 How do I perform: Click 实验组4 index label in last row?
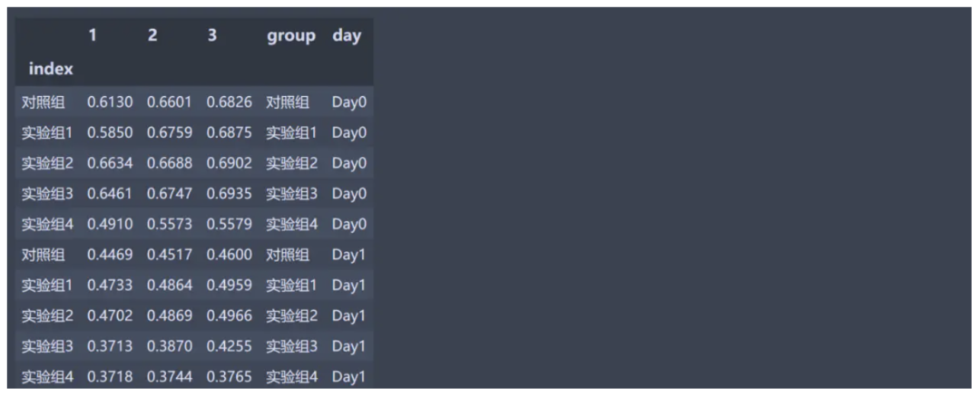coord(47,377)
